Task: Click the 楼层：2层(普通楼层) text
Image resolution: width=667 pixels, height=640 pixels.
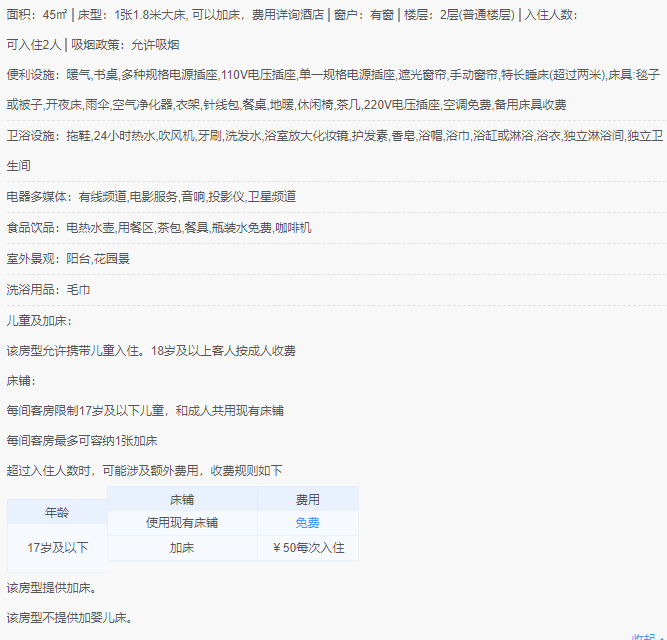Action: tap(459, 15)
